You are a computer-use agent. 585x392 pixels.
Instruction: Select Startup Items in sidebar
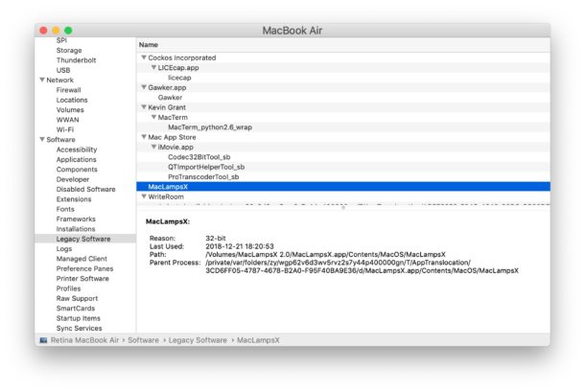(79, 318)
